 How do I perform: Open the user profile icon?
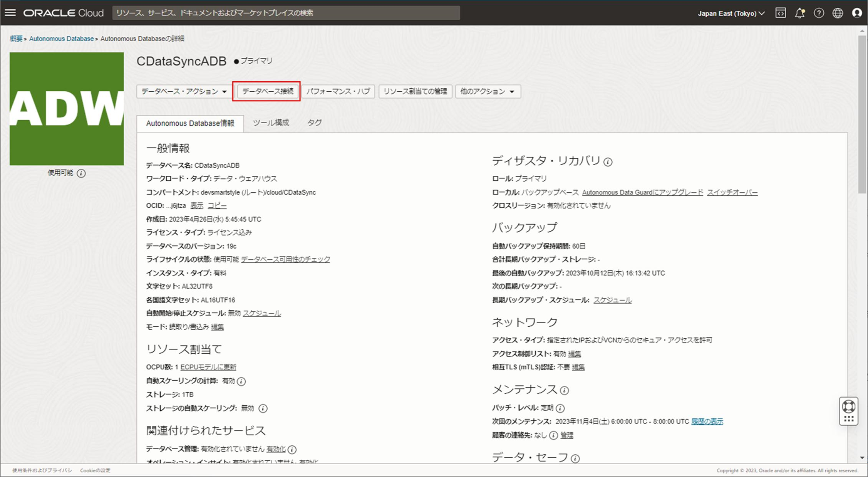857,13
